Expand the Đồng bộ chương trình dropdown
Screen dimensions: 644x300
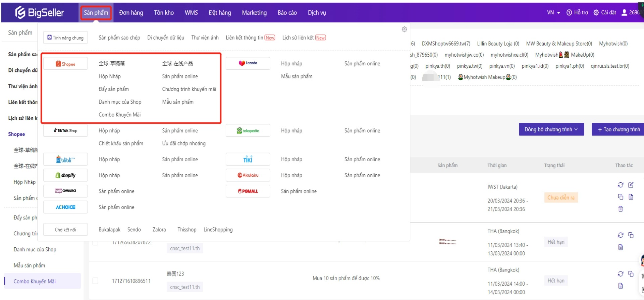(551, 129)
